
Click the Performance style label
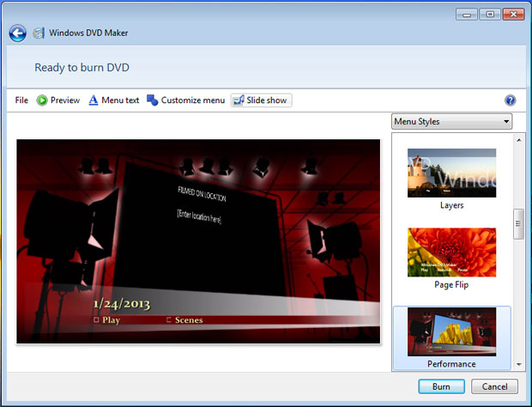[x=451, y=364]
